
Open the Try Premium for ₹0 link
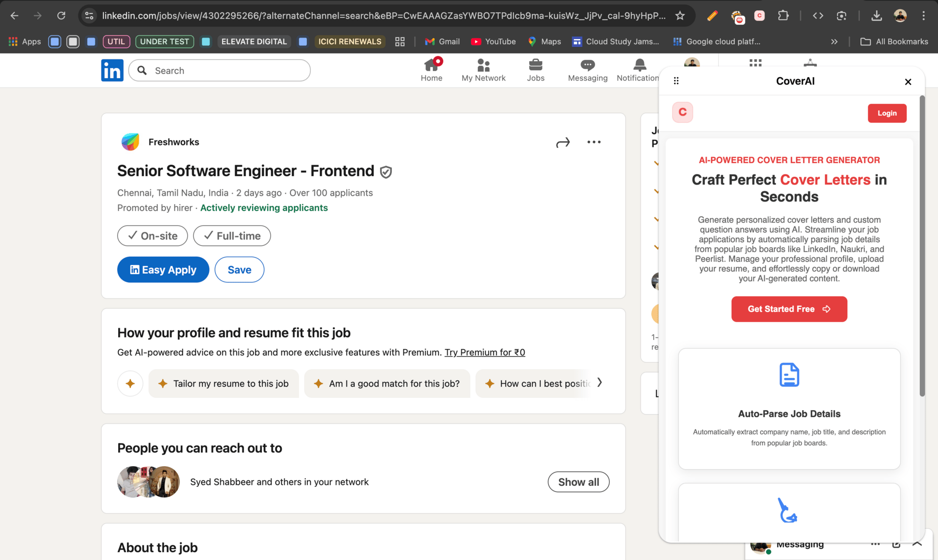485,353
